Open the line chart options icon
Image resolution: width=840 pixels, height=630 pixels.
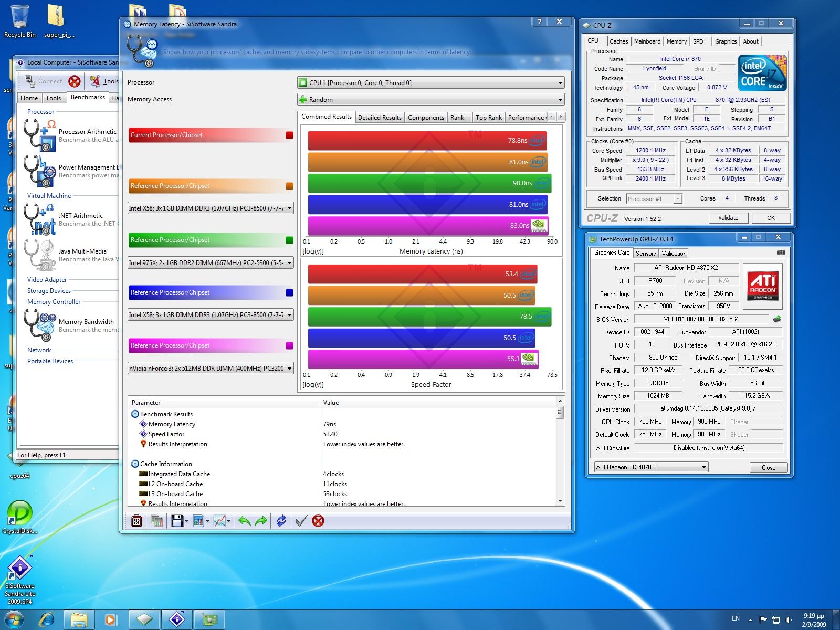pyautogui.click(x=220, y=521)
